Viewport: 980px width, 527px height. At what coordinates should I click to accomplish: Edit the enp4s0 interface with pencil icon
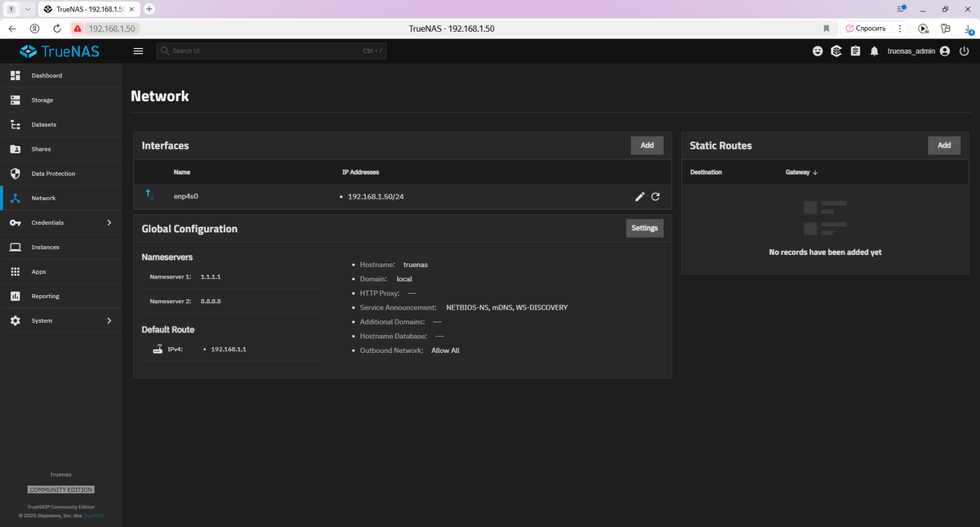[x=640, y=197]
